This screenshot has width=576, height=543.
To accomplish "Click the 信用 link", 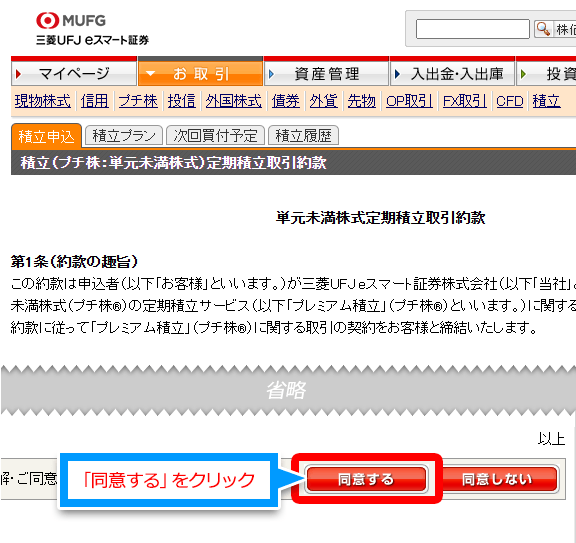I will click(x=94, y=101).
